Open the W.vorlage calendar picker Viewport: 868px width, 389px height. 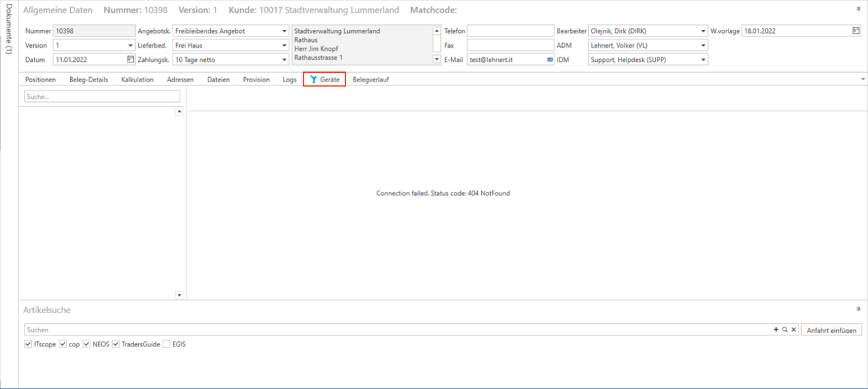pyautogui.click(x=856, y=31)
